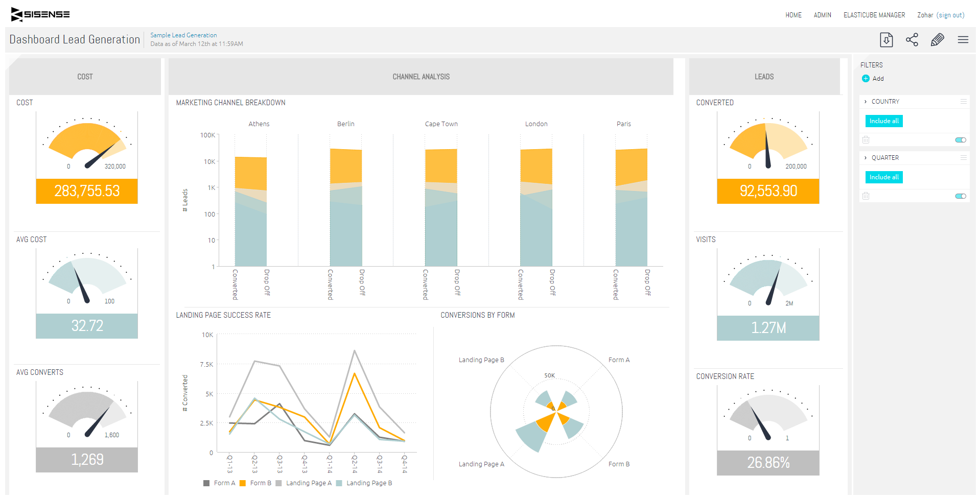This screenshot has height=498, width=980.
Task: Click Include all under QUARTER filter
Action: (884, 177)
